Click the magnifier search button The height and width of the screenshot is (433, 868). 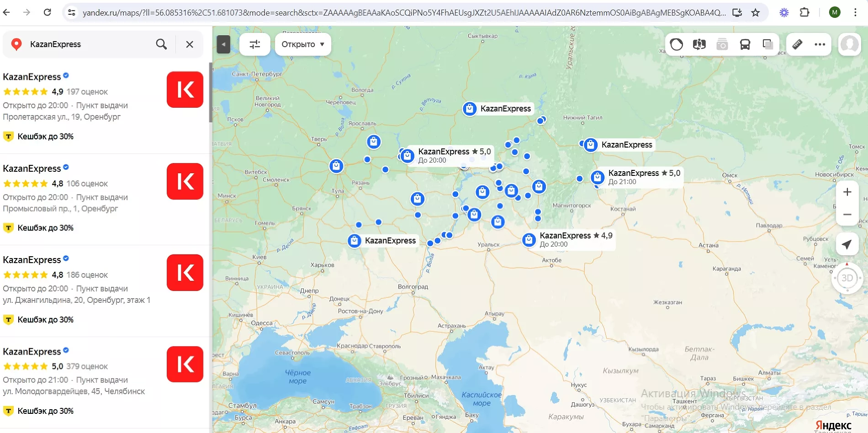coord(161,44)
